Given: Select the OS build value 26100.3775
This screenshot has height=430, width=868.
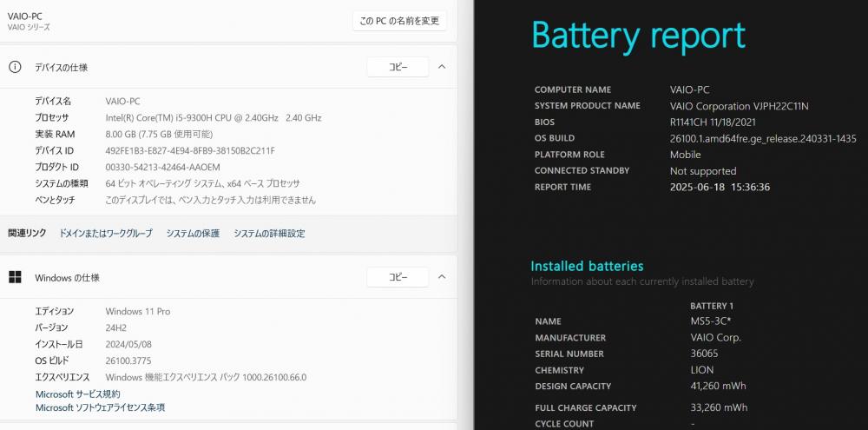Looking at the screenshot, I should pyautogui.click(x=128, y=361).
